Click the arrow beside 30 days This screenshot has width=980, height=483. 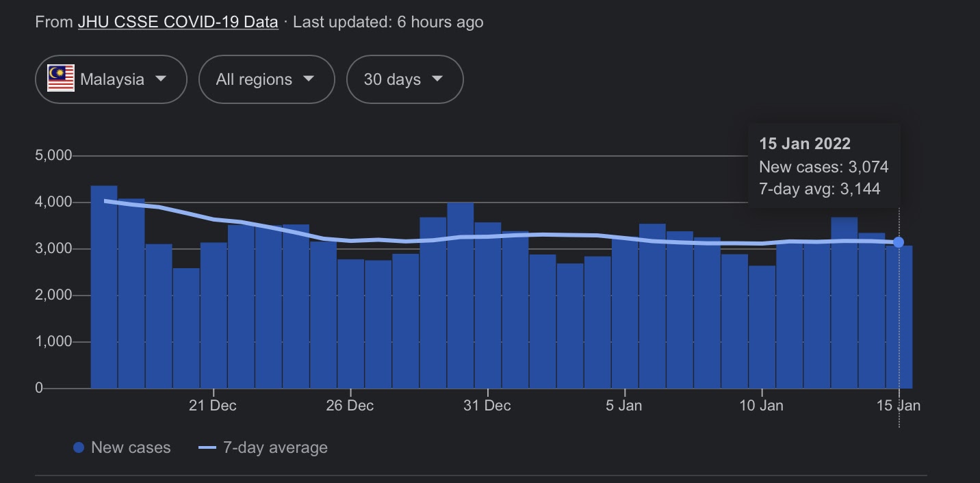click(x=437, y=79)
